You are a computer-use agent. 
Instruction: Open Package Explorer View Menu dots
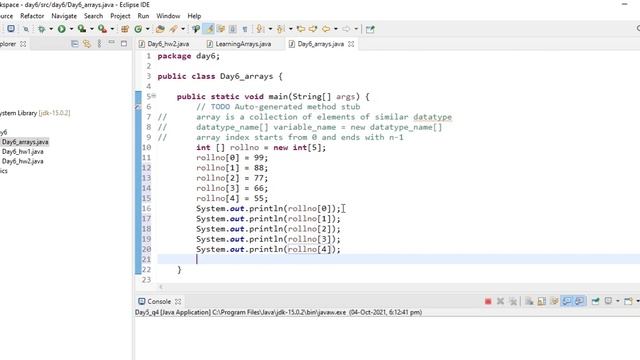coord(99,44)
